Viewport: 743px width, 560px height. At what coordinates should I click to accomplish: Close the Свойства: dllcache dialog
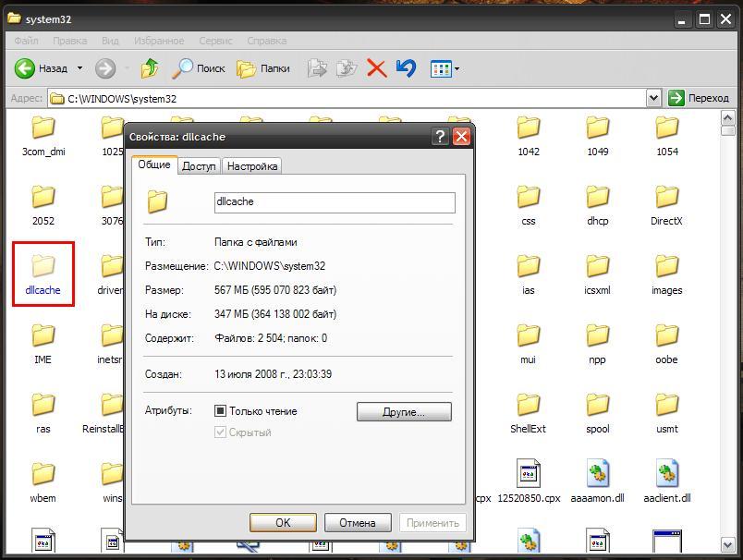(x=461, y=137)
